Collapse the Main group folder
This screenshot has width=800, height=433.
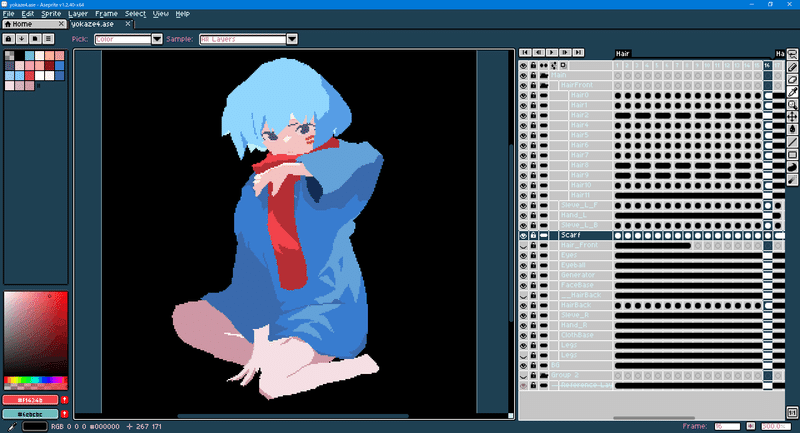tap(544, 75)
